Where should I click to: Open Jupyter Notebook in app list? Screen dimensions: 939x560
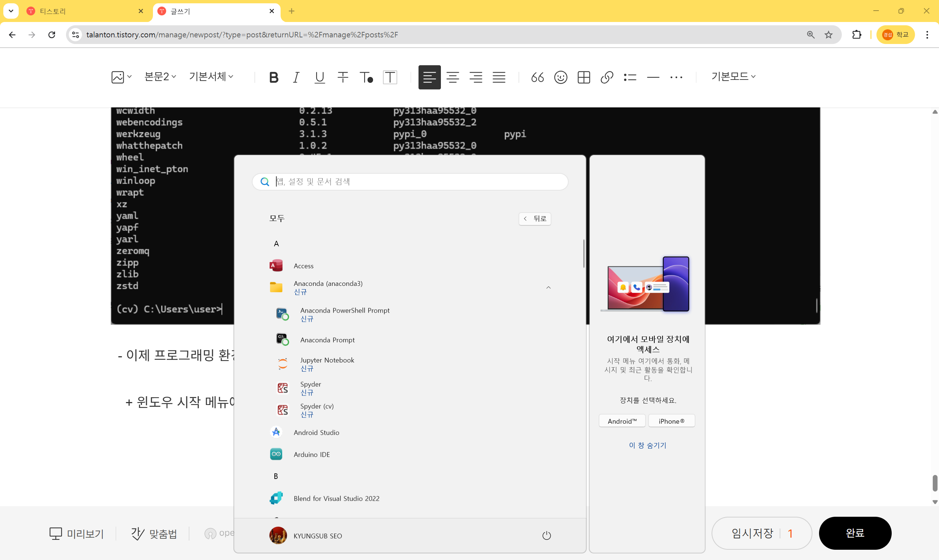[x=327, y=360]
